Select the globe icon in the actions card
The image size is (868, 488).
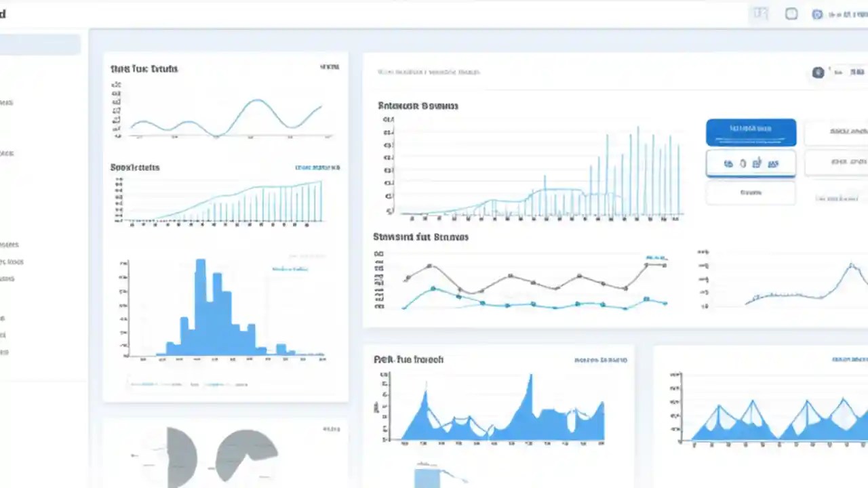[x=728, y=163]
